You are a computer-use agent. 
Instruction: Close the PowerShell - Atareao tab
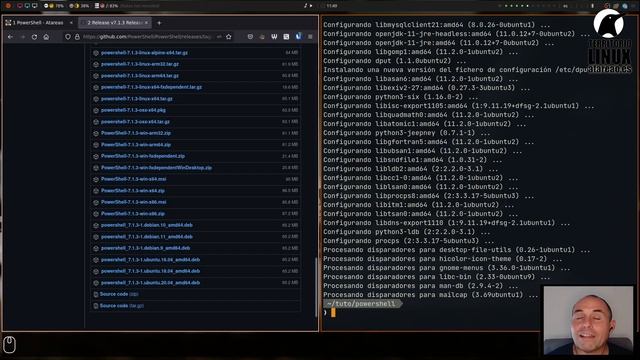[x=71, y=23]
